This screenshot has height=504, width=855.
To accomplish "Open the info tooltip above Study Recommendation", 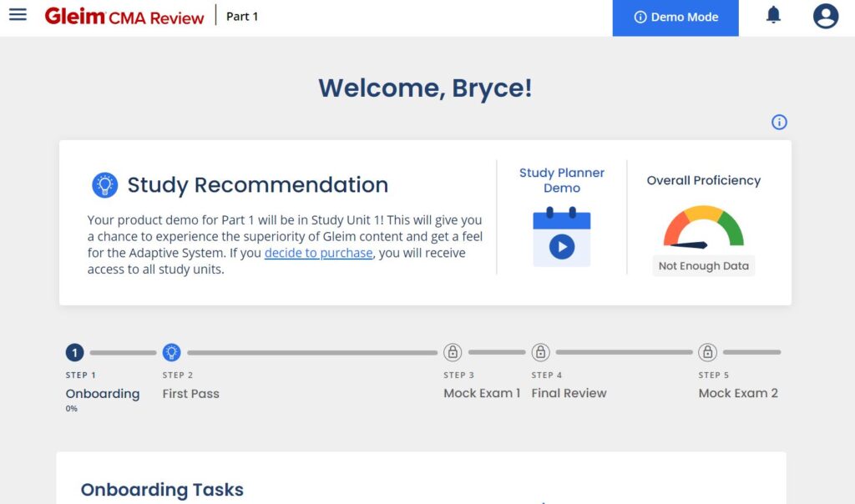I will tap(779, 122).
